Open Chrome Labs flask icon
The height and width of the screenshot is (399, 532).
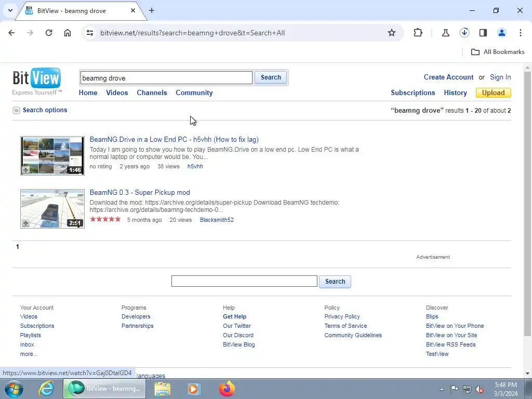(x=445, y=33)
